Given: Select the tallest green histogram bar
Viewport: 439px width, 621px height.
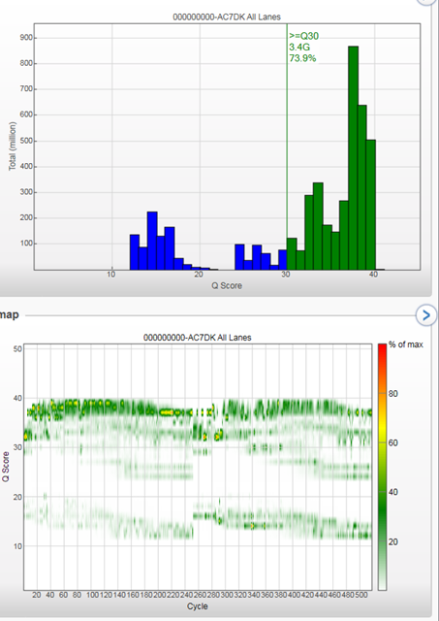Looking at the screenshot, I should click(353, 158).
